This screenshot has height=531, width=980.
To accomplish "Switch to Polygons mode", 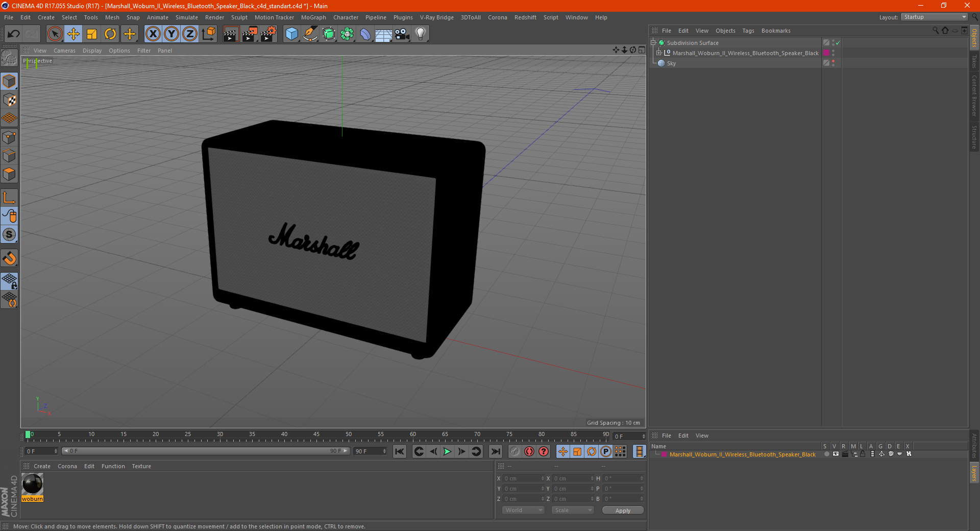I will 9,174.
